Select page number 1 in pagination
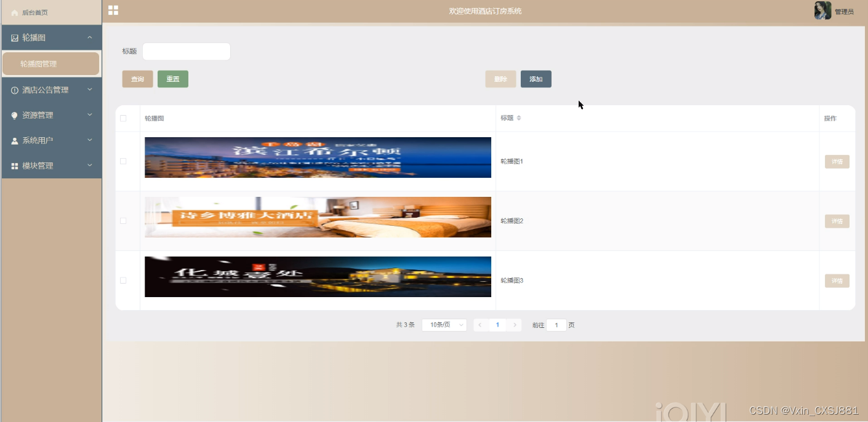 [497, 325]
